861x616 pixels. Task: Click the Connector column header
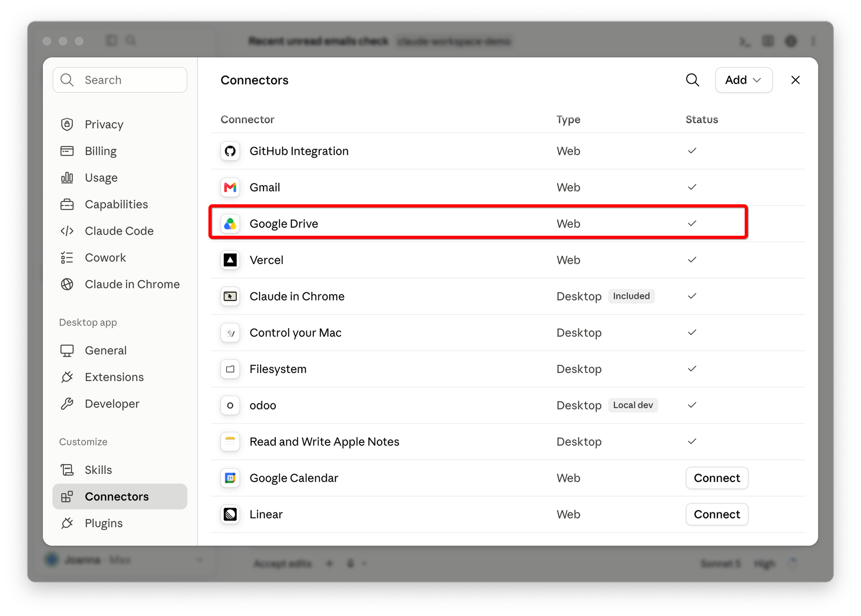pyautogui.click(x=247, y=119)
